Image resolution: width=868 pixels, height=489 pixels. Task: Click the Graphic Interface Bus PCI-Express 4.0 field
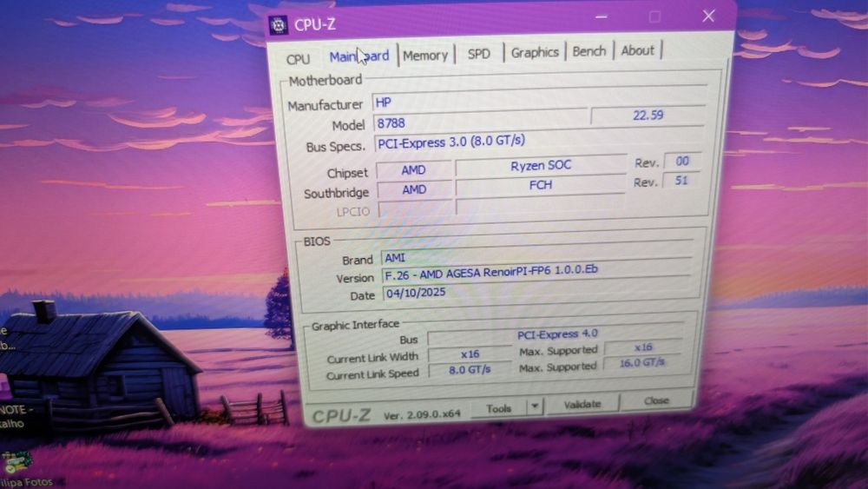[x=557, y=334]
